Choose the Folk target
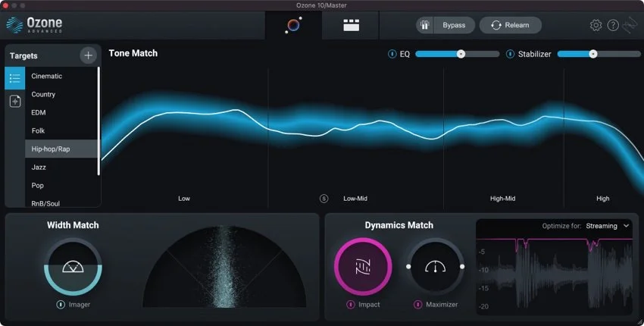Image resolution: width=644 pixels, height=326 pixels. tap(61, 130)
